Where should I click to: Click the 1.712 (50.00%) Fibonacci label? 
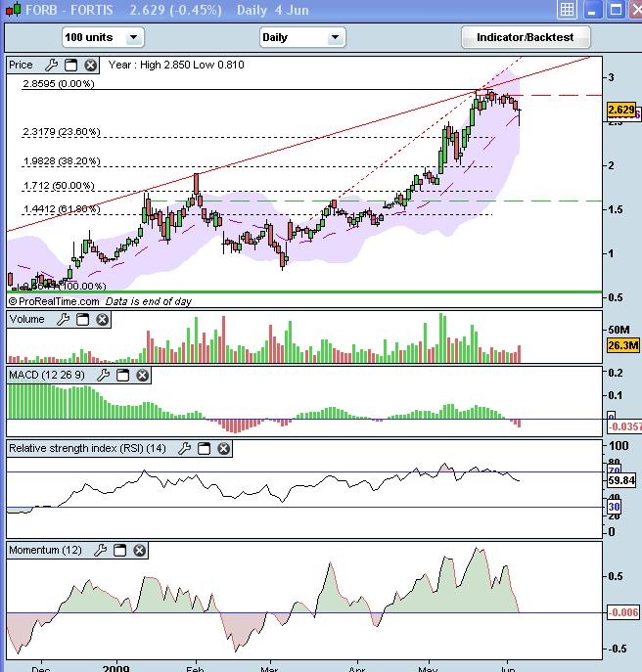click(x=59, y=186)
